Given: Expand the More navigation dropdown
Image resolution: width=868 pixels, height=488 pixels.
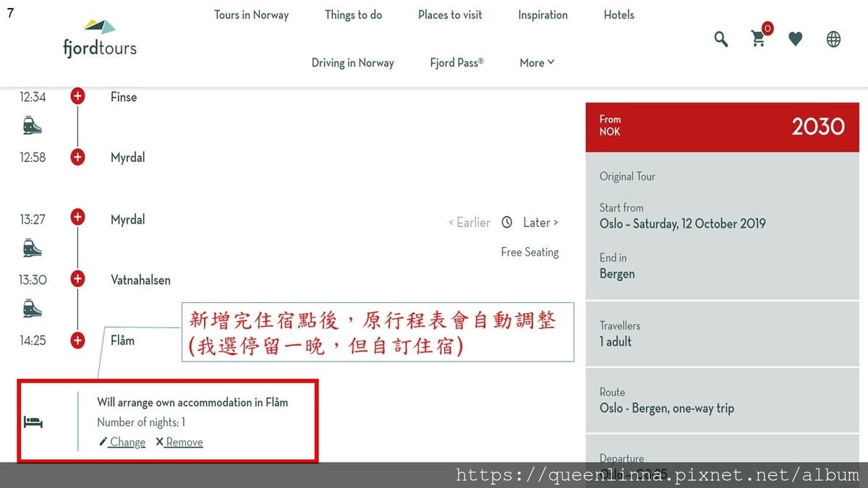Looking at the screenshot, I should 536,63.
